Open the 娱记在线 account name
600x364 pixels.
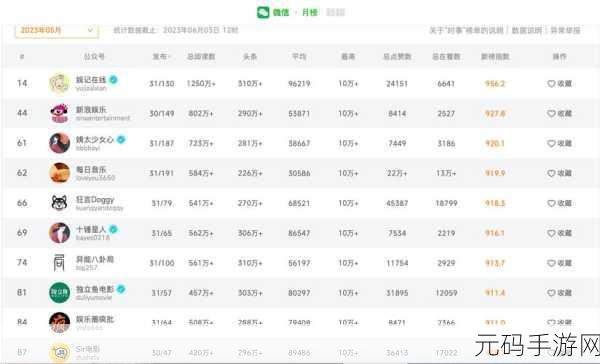91,80
